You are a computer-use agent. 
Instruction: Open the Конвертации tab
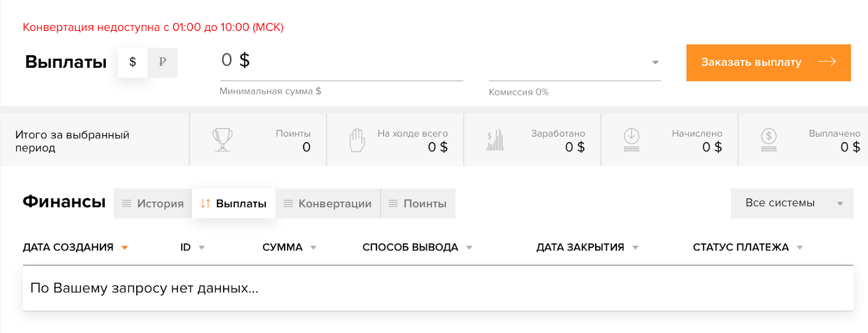pos(328,203)
